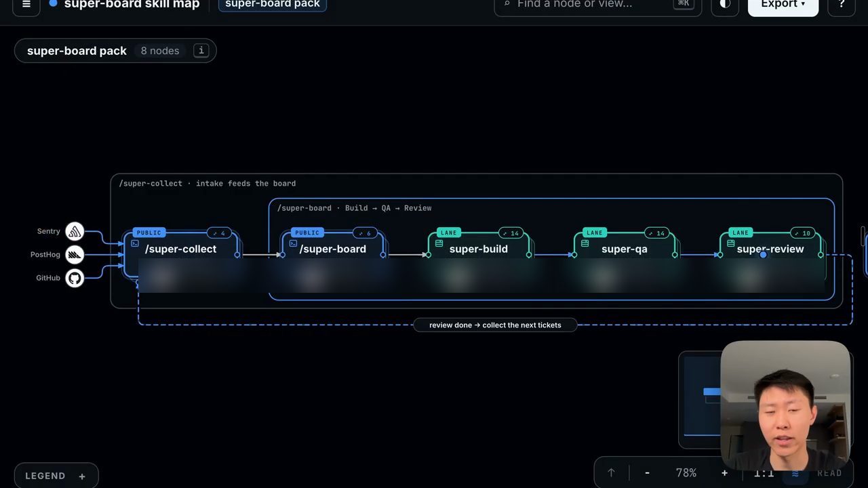The image size is (868, 488).
Task: Click the LANE tag on super-qa
Action: click(595, 232)
